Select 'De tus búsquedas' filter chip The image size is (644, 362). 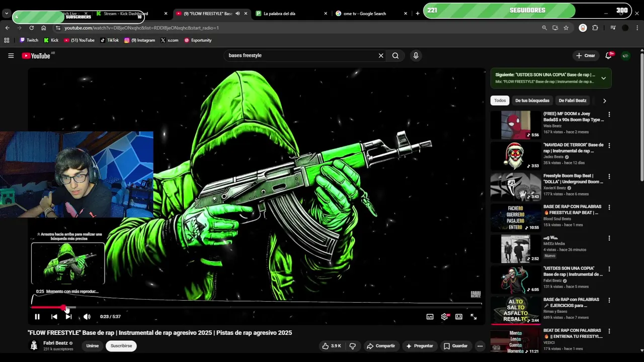click(x=532, y=101)
